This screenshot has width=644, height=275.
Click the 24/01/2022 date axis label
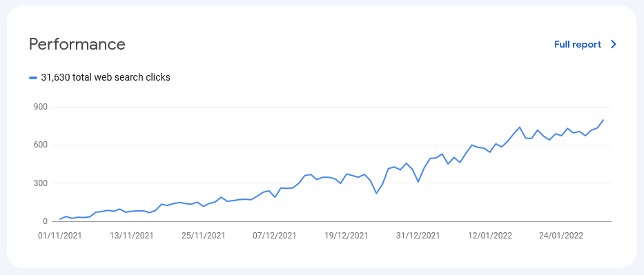[x=561, y=236]
